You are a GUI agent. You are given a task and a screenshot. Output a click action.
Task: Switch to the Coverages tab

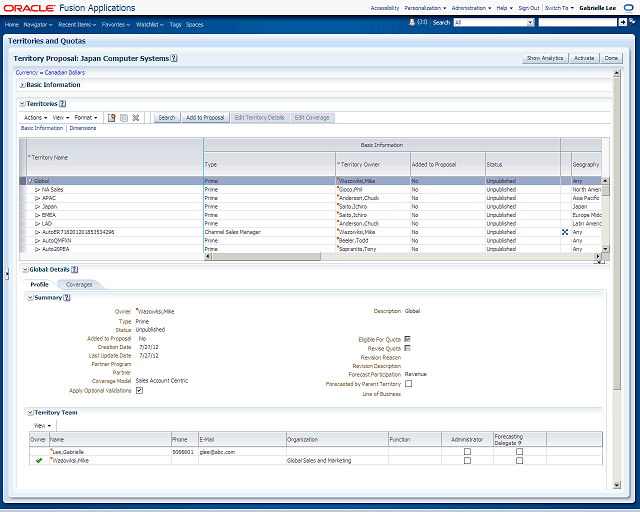(x=79, y=285)
